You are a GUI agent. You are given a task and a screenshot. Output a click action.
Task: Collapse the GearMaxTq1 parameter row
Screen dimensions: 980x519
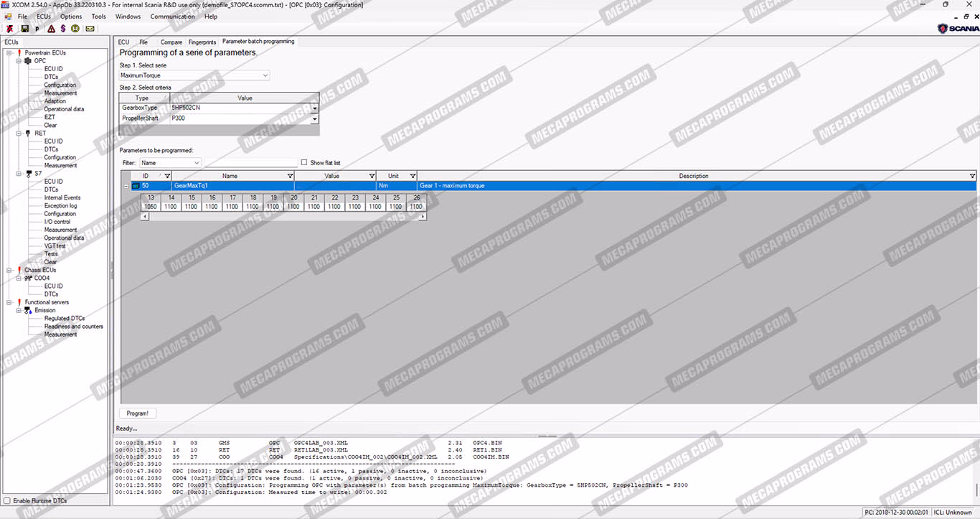(126, 186)
